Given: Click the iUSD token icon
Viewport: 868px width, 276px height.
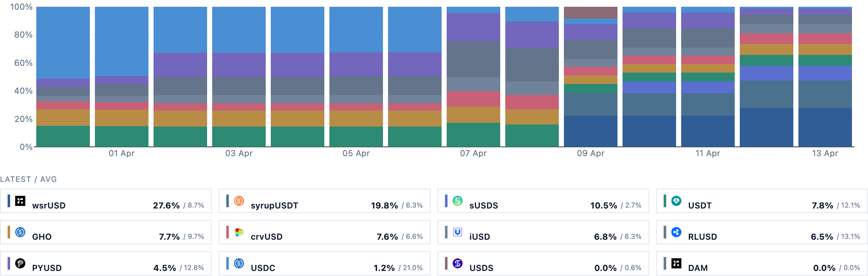Looking at the screenshot, I should [x=458, y=232].
